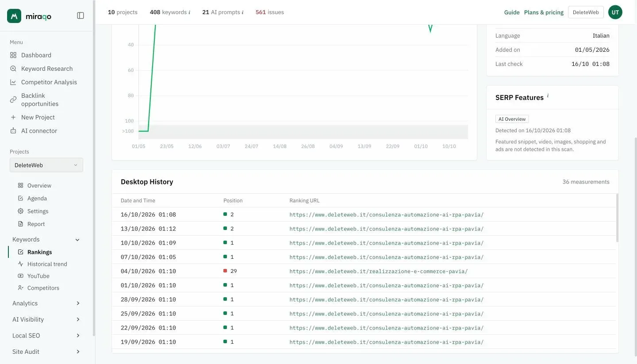This screenshot has width=637, height=364.
Task: Click the page vertical scrollbar
Action: [635, 248]
